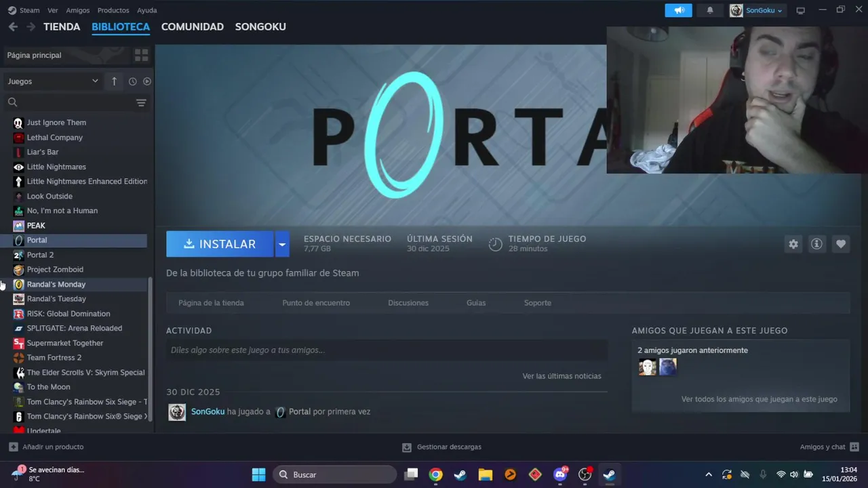Select Little Nightmares Enhanced Edition
868x488 pixels.
coord(80,182)
